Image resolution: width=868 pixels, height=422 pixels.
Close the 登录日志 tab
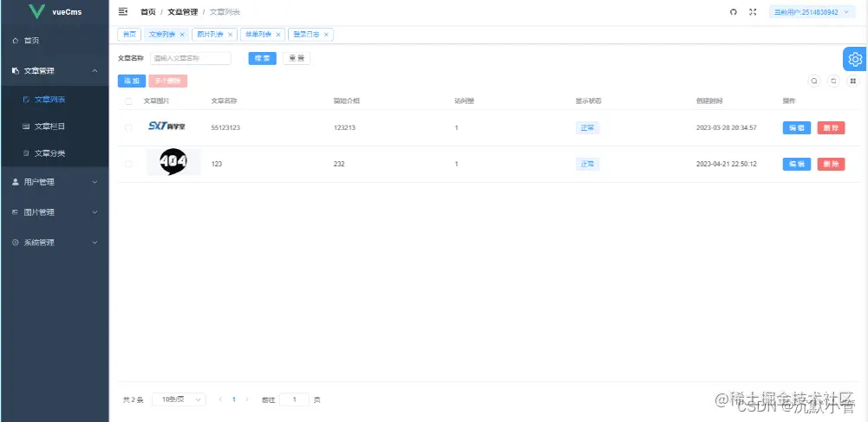click(326, 35)
